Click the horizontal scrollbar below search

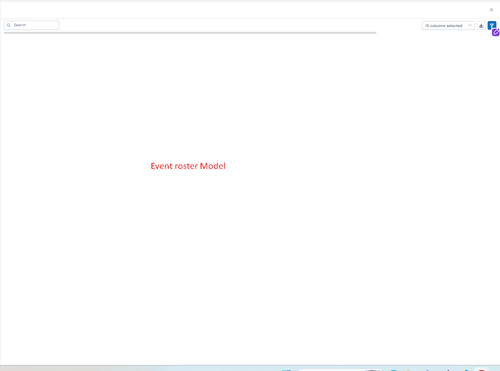190,33
